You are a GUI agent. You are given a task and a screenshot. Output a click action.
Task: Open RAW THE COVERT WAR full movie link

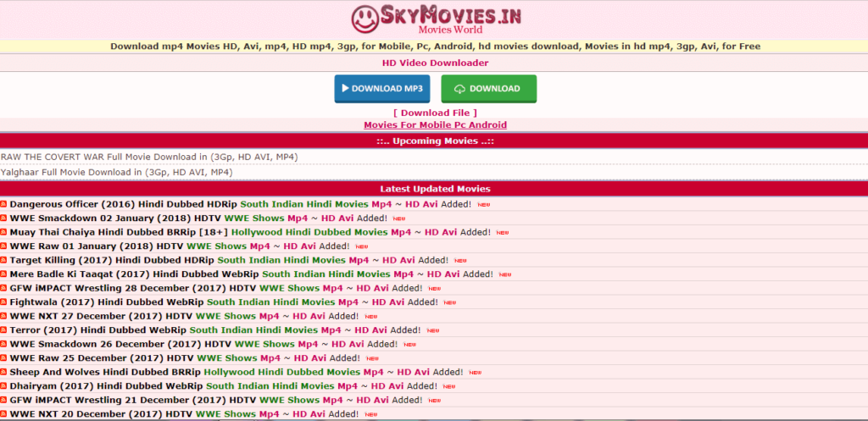point(149,157)
